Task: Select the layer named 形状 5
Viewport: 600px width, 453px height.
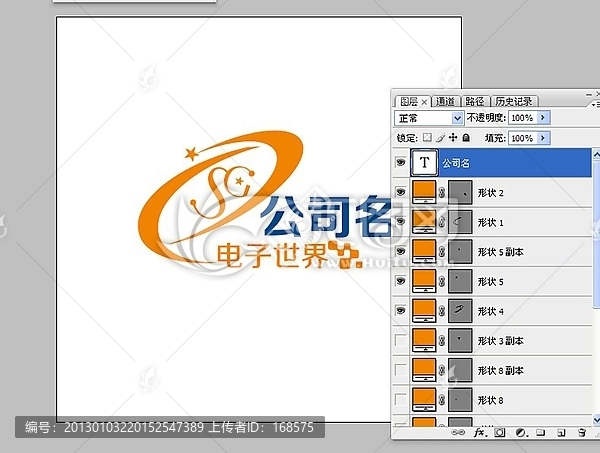Action: pyautogui.click(x=491, y=282)
